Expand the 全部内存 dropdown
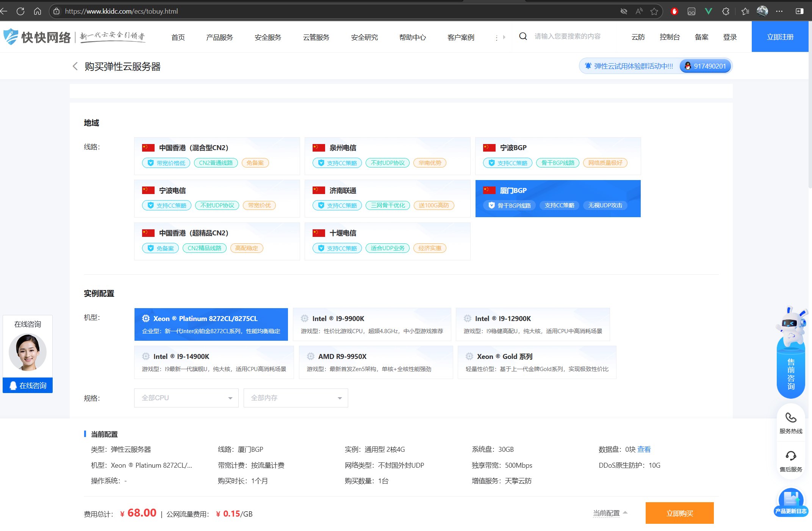Image resolution: width=812 pixels, height=531 pixels. 296,398
